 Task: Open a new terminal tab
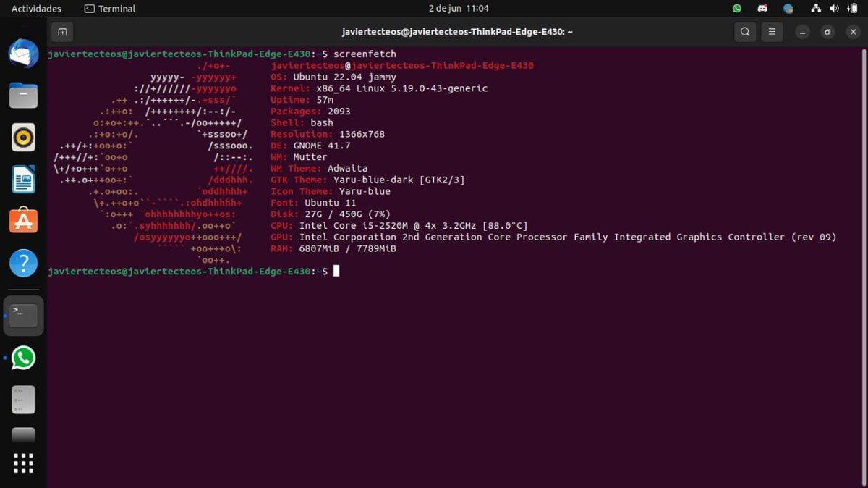click(x=62, y=32)
